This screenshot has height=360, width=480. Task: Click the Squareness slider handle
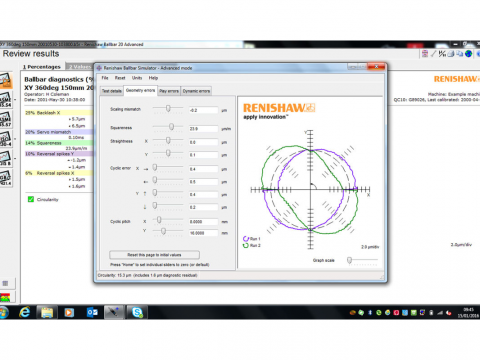point(171,127)
